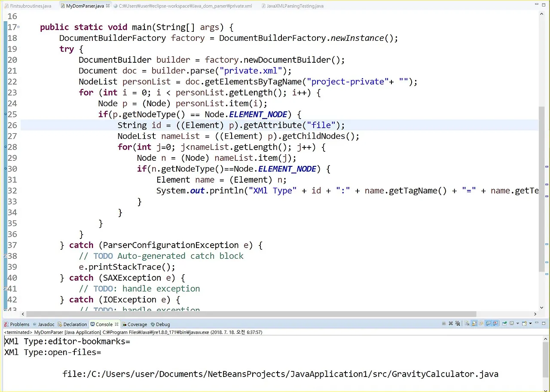Open the private.xml editor tab
Viewport: 550px width, 392px height.
coord(183,6)
